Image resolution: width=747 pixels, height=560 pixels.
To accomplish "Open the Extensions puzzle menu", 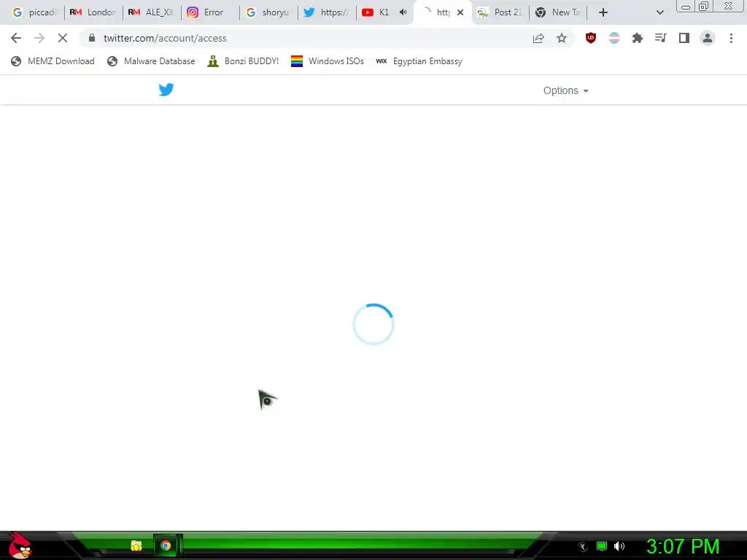I will pos(638,38).
